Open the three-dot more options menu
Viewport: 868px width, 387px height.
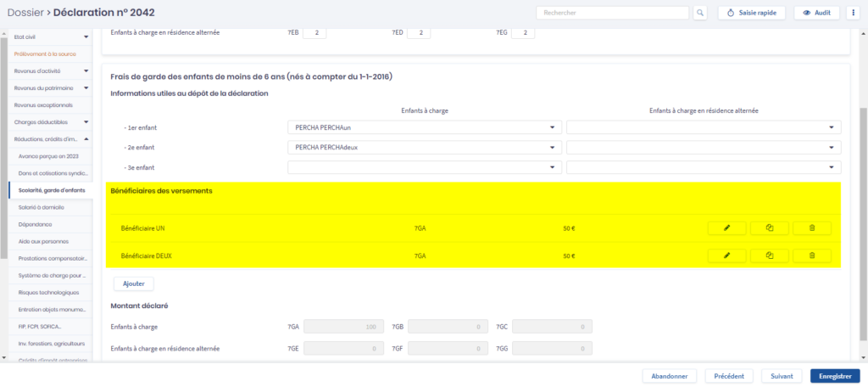pyautogui.click(x=851, y=13)
